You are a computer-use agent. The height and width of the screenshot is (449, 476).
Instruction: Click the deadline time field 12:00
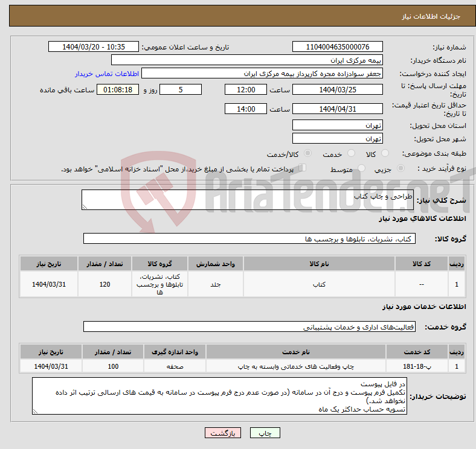pos(246,89)
